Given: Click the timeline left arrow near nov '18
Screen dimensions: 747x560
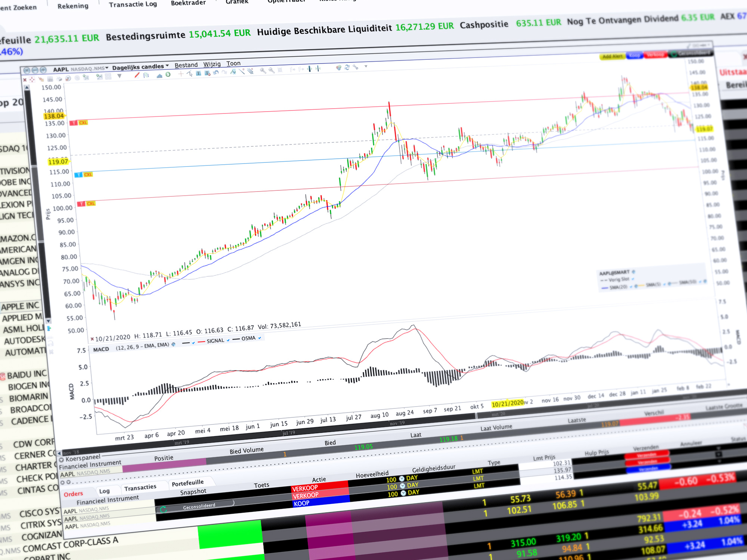Looking at the screenshot, I should click(59, 453).
